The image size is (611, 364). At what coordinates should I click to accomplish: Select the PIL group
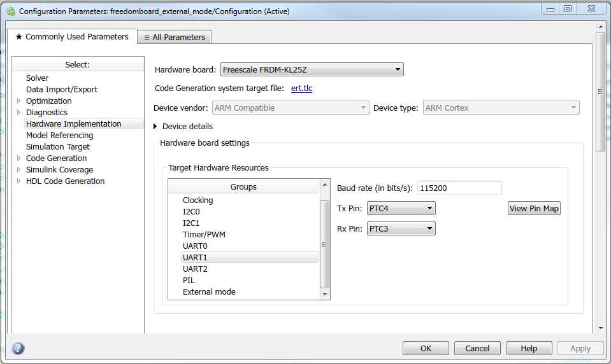click(x=189, y=280)
